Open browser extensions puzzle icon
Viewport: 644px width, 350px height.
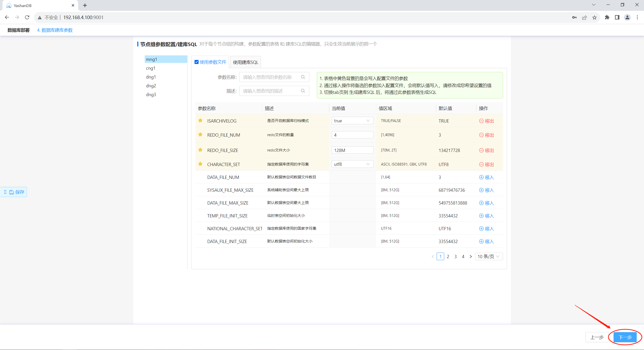point(607,17)
